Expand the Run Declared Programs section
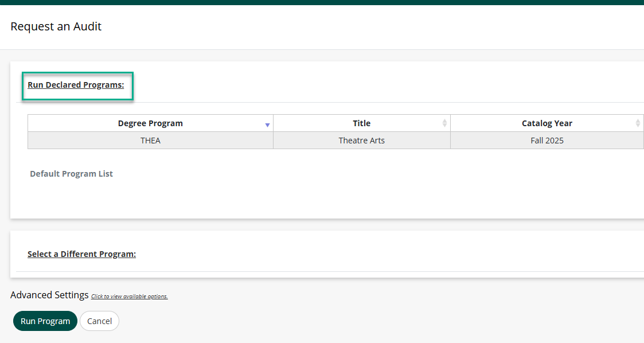Screen dimensions: 644x343 [76, 84]
